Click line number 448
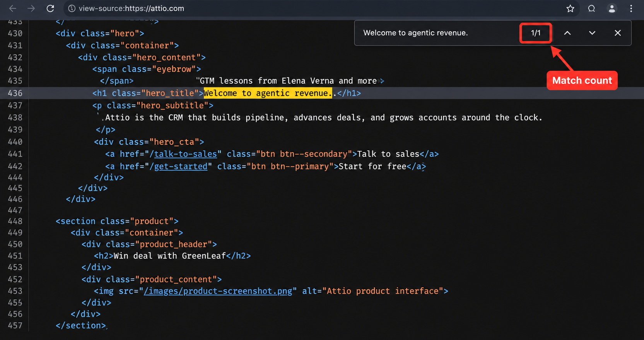This screenshot has width=644, height=340. click(15, 221)
